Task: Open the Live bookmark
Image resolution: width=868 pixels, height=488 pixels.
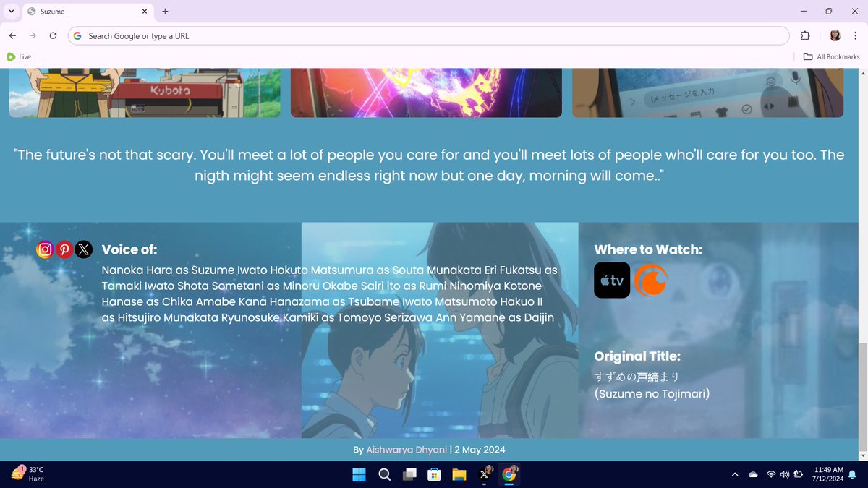Action: [x=19, y=56]
